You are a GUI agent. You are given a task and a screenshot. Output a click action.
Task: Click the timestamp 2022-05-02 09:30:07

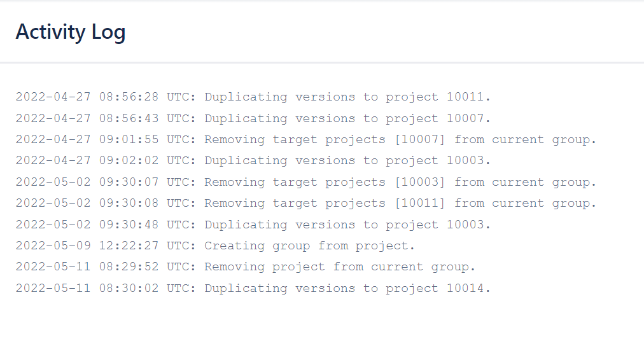tap(88, 183)
